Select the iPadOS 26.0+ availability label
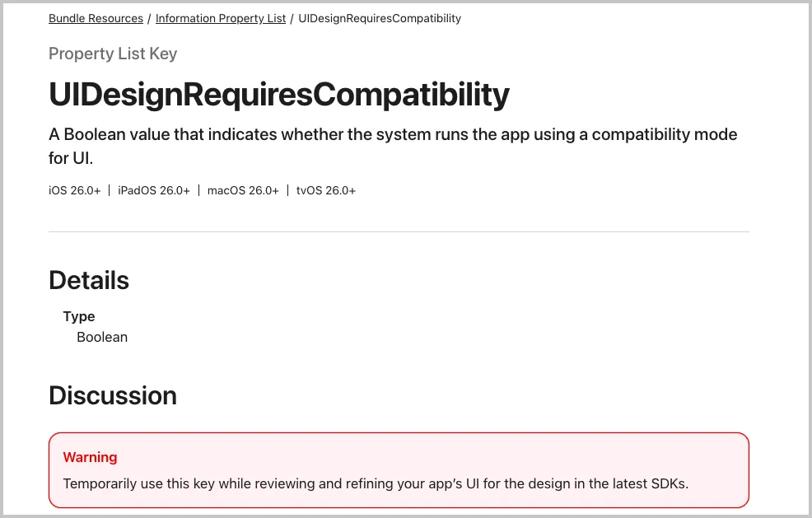The width and height of the screenshot is (812, 518). coord(154,190)
